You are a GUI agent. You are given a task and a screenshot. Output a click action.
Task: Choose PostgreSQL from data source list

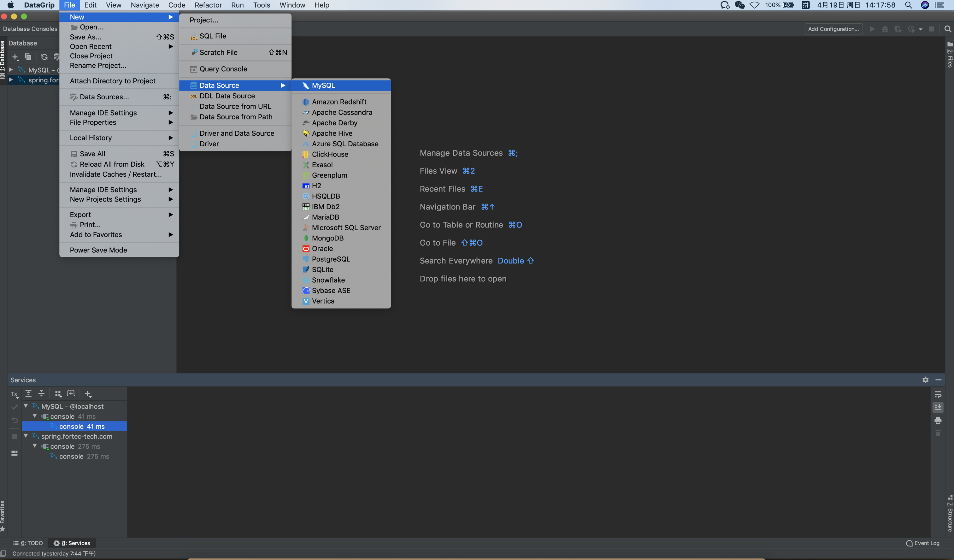coord(341,259)
